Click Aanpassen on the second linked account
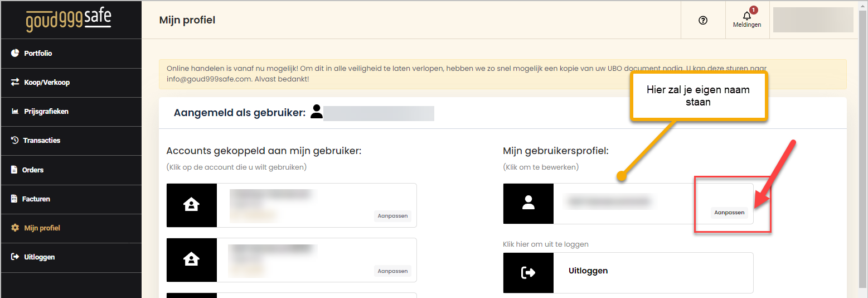 (x=392, y=271)
